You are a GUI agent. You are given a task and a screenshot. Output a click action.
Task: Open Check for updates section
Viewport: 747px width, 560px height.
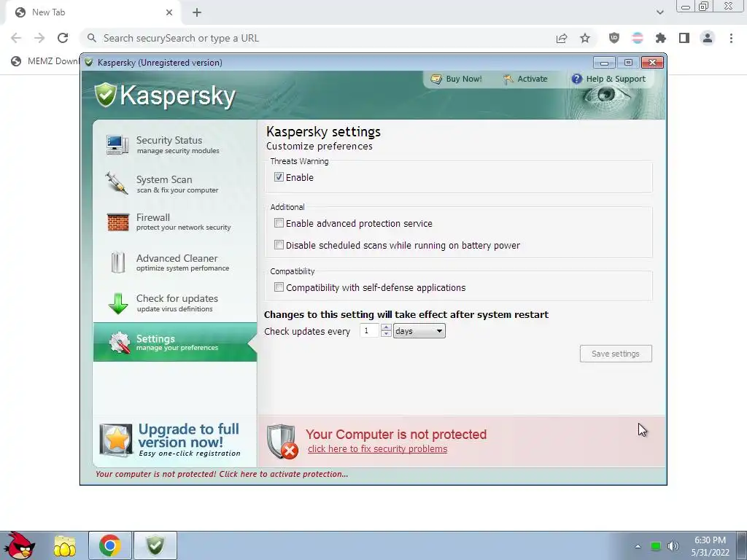[x=175, y=303]
